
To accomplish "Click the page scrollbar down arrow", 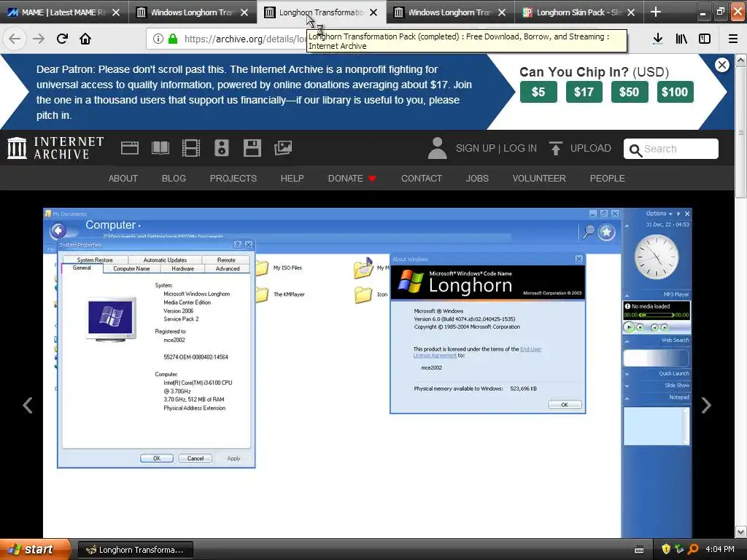I will tap(741, 532).
